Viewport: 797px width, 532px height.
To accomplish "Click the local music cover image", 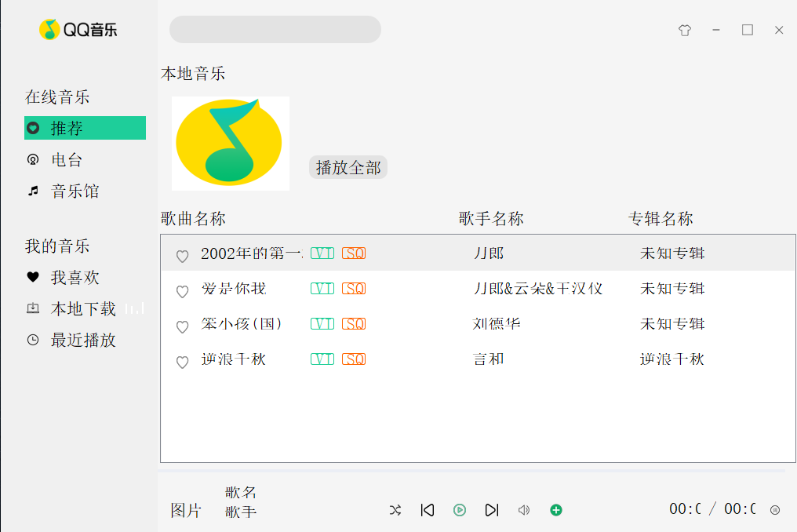I will [231, 144].
